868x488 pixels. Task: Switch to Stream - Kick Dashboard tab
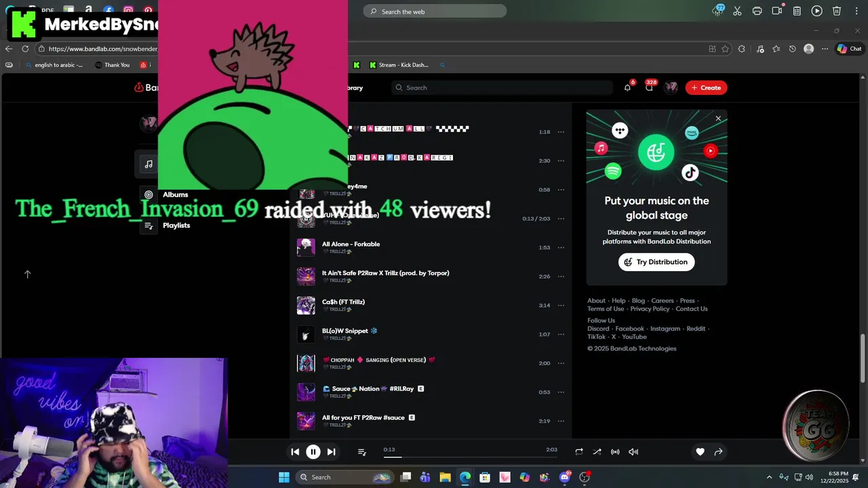pos(399,65)
